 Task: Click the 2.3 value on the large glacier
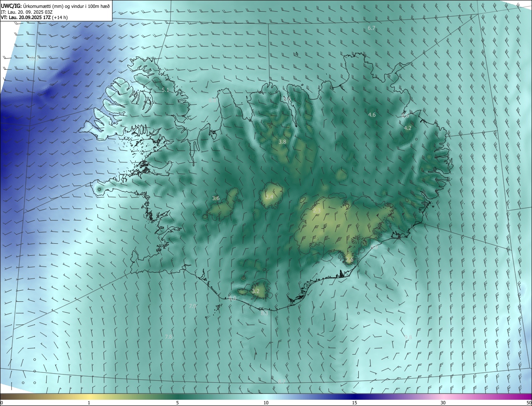(x=317, y=211)
